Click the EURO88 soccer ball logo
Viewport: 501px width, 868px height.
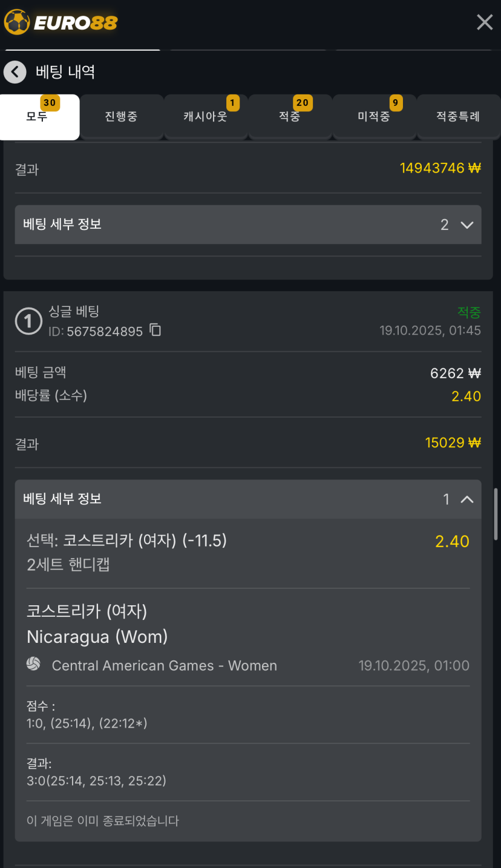pos(17,22)
